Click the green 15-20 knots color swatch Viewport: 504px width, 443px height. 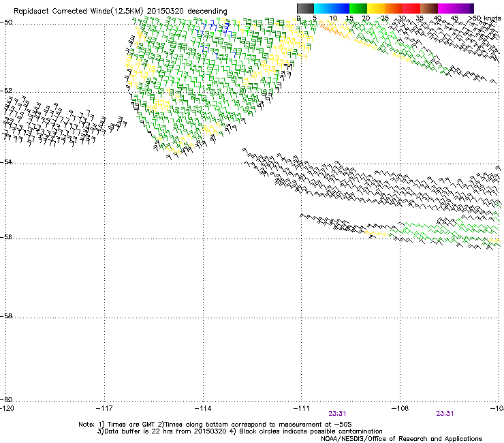358,8
